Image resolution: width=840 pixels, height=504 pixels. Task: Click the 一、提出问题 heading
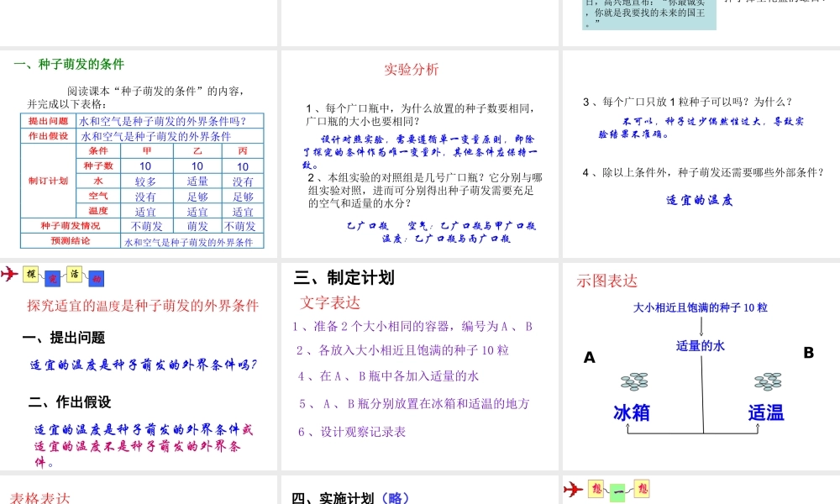click(x=64, y=338)
